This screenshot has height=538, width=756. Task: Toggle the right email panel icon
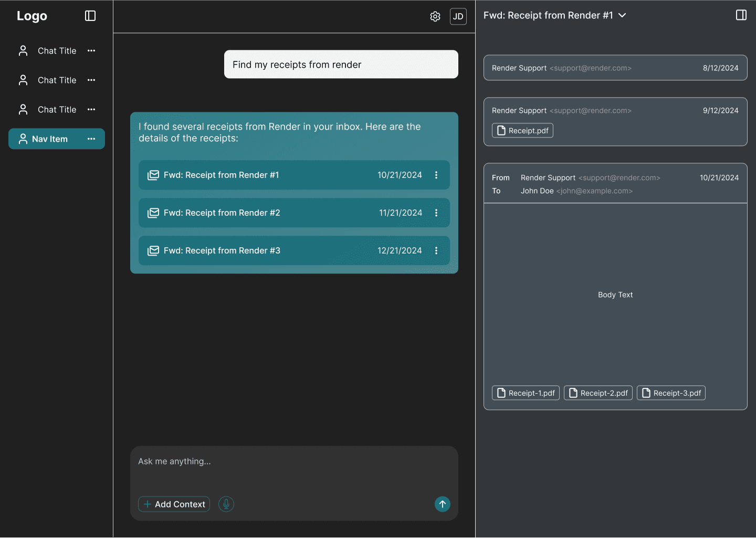[x=741, y=15]
